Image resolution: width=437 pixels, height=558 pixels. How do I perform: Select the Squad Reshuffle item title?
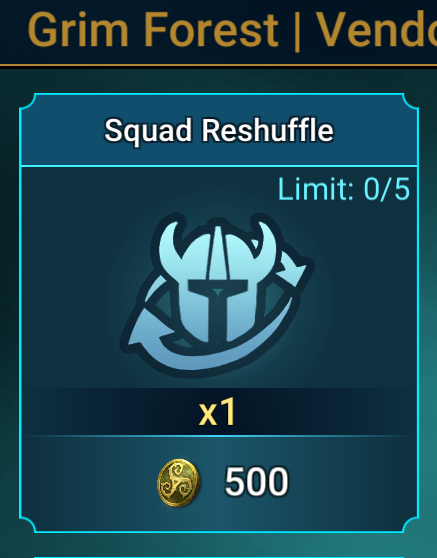219,131
